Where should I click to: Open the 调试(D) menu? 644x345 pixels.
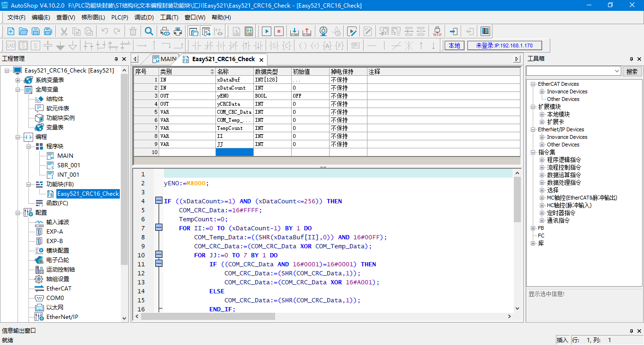(144, 18)
